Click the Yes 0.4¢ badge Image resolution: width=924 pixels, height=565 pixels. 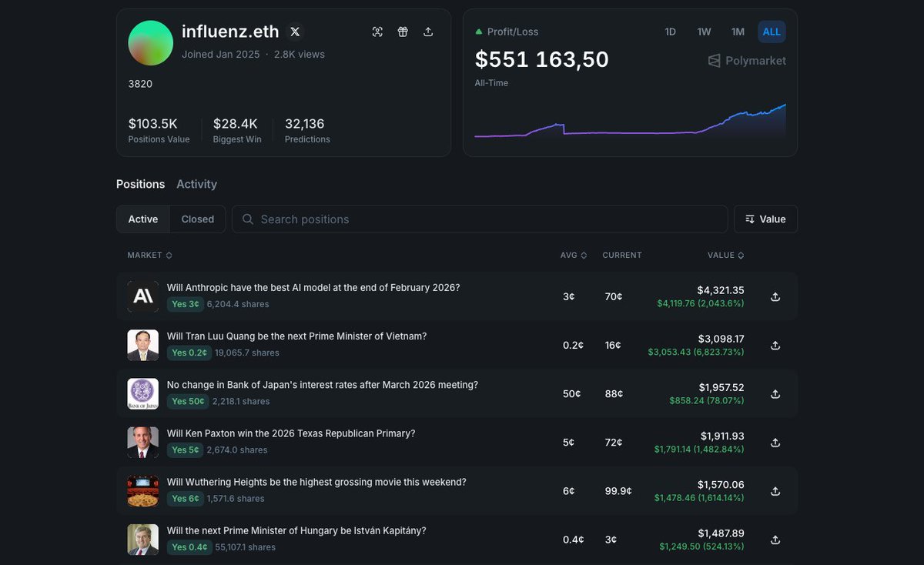click(189, 547)
